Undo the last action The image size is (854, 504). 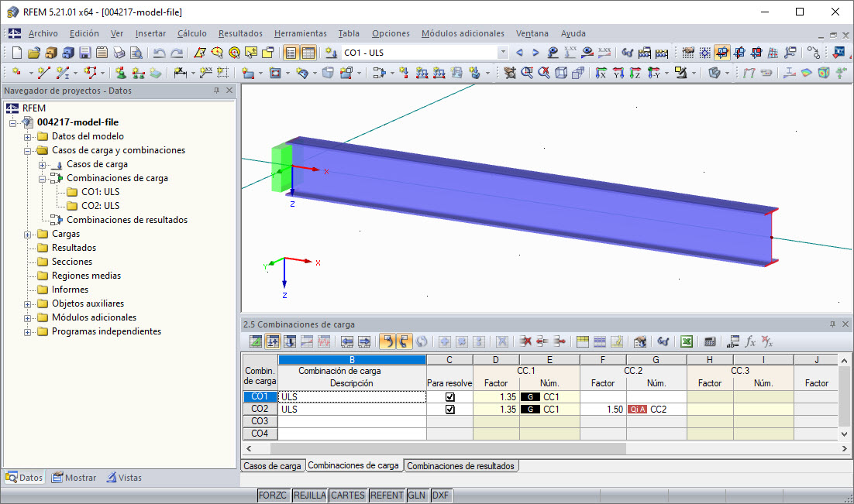[x=159, y=53]
